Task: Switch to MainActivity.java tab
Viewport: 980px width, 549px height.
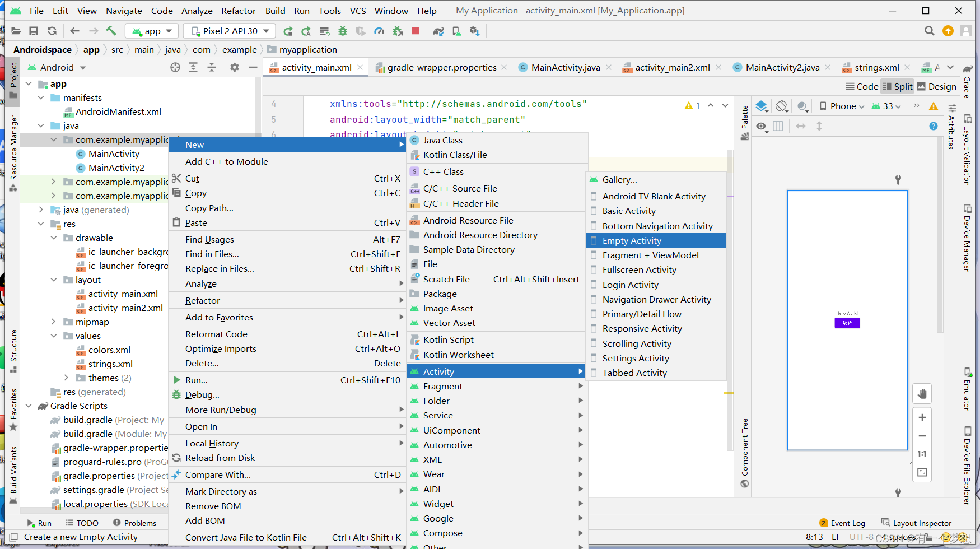Action: pos(565,67)
